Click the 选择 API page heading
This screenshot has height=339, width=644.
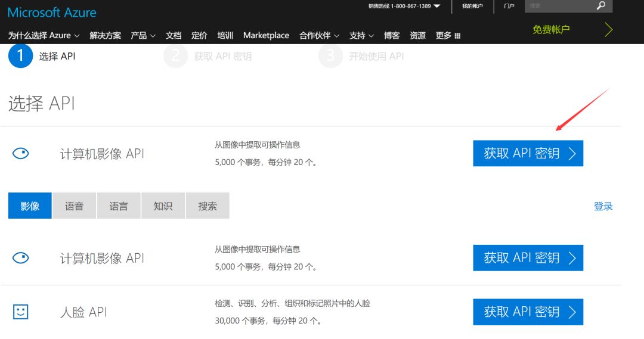42,104
